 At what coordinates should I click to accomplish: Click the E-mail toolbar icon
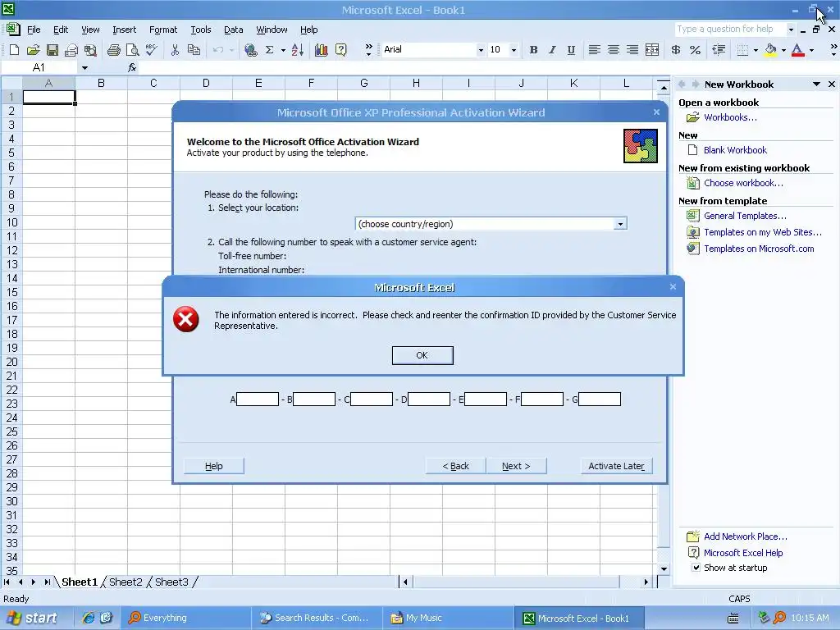[x=71, y=50]
